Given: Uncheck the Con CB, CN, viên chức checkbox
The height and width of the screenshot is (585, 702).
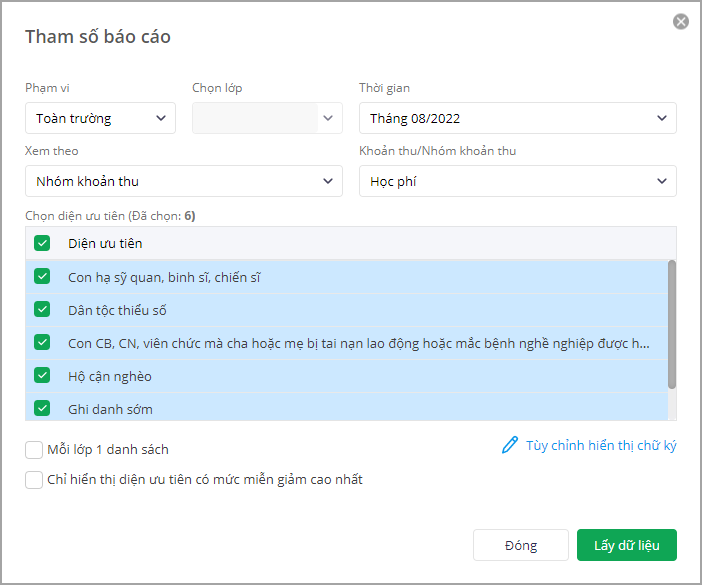Looking at the screenshot, I should (42, 342).
